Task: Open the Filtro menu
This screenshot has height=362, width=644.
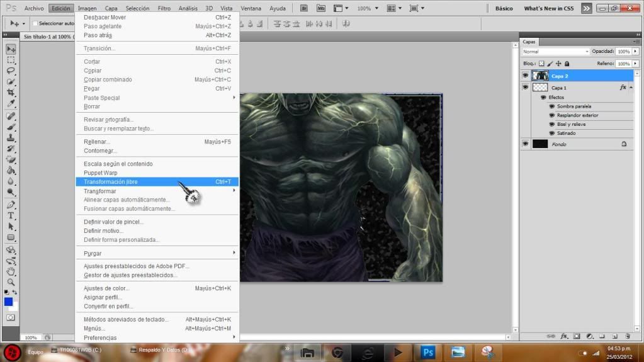Action: tap(164, 8)
